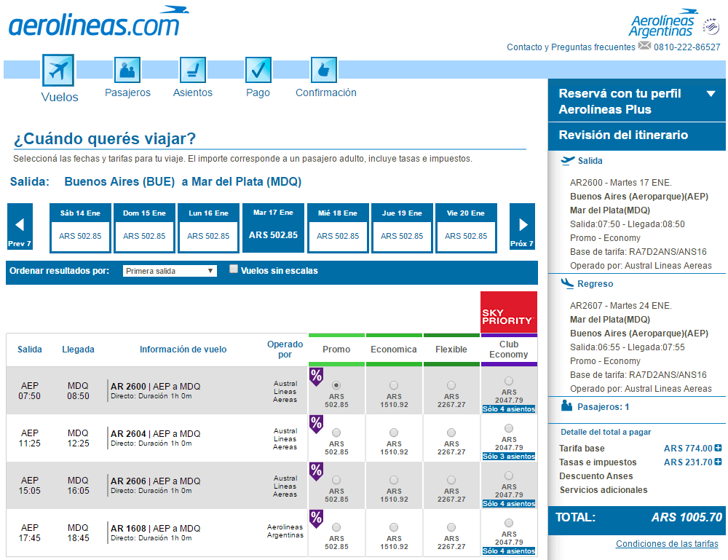Select Vie 20 Ene date tab
The height and width of the screenshot is (560, 728).
tap(466, 228)
